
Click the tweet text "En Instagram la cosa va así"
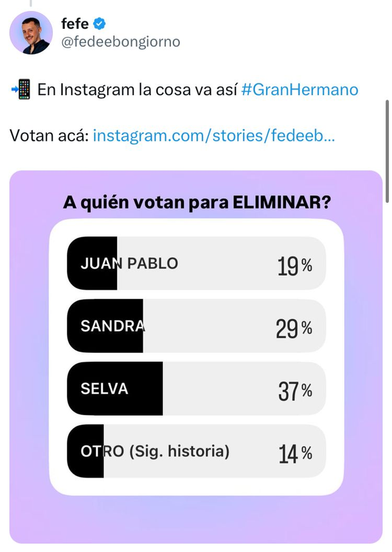pos(137,89)
